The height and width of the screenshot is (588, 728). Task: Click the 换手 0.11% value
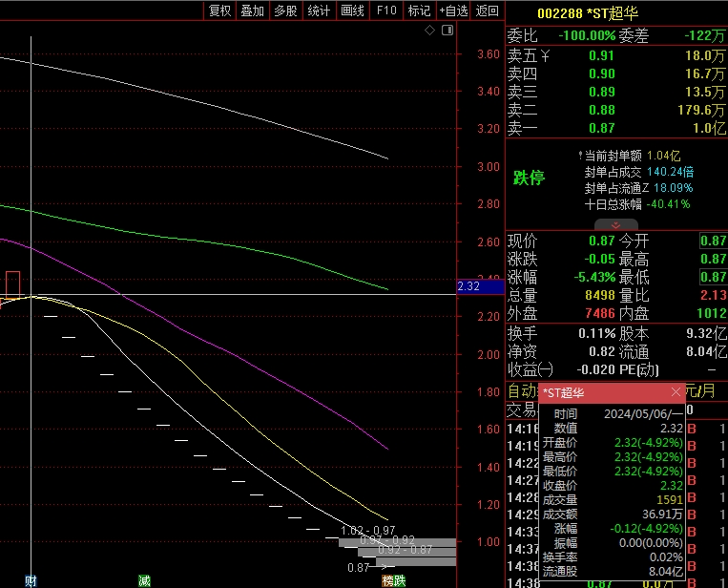(596, 333)
